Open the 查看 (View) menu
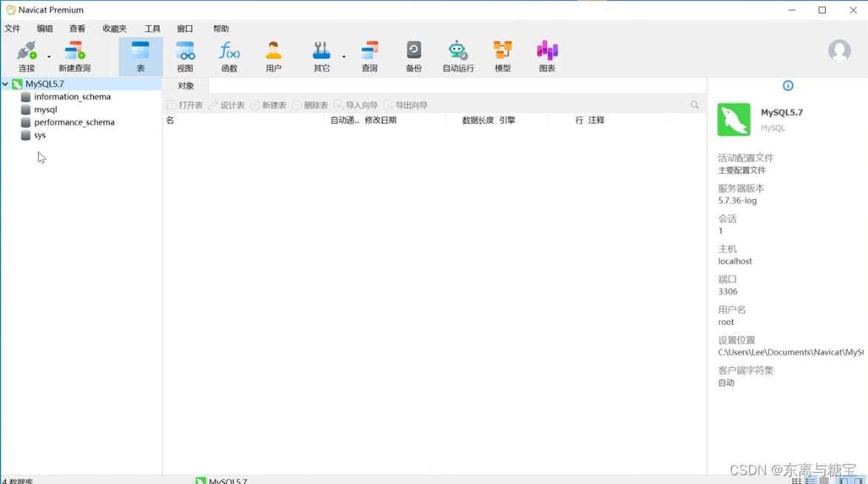Image resolution: width=868 pixels, height=484 pixels. (77, 28)
